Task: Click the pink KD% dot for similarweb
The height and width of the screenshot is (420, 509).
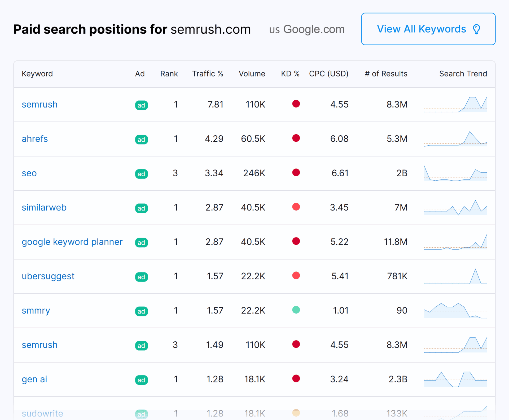Action: [x=296, y=207]
